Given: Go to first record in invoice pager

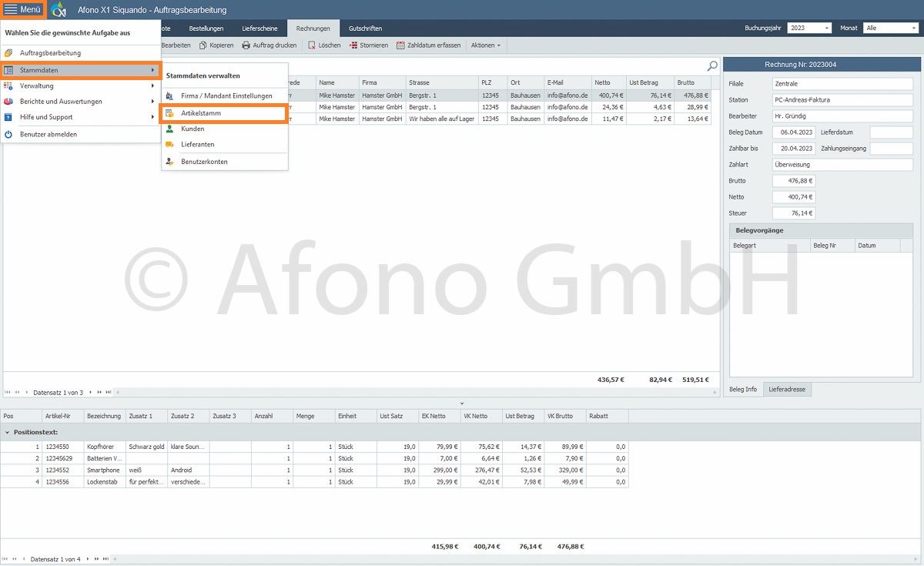Looking at the screenshot, I should click(x=8, y=393).
